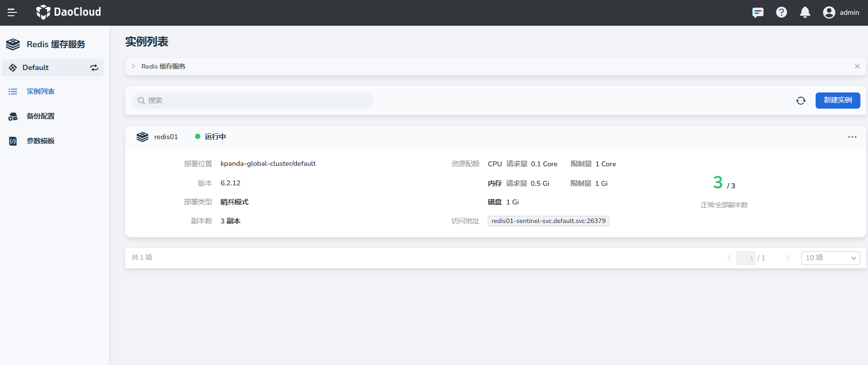Open the messages chat icon
This screenshot has width=868, height=365.
757,12
